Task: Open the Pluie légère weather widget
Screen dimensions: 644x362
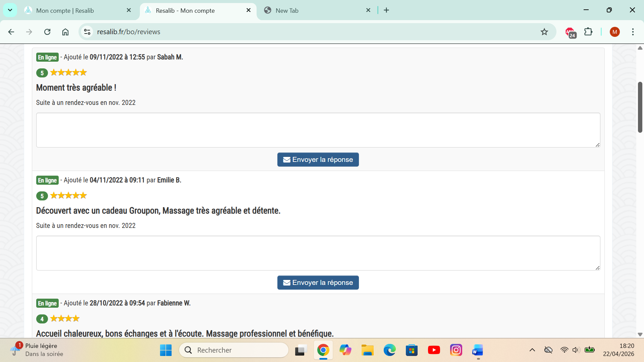Action: point(37,350)
